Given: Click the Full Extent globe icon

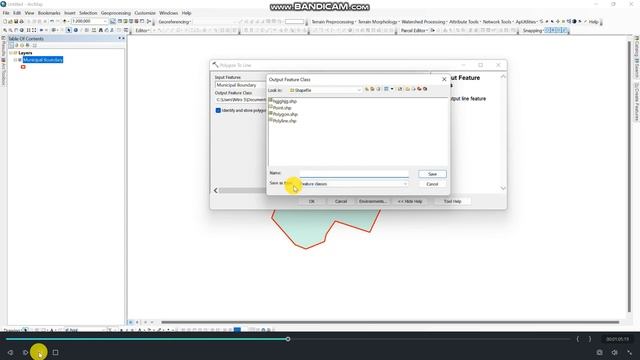Looking at the screenshot, I should pos(22,30).
